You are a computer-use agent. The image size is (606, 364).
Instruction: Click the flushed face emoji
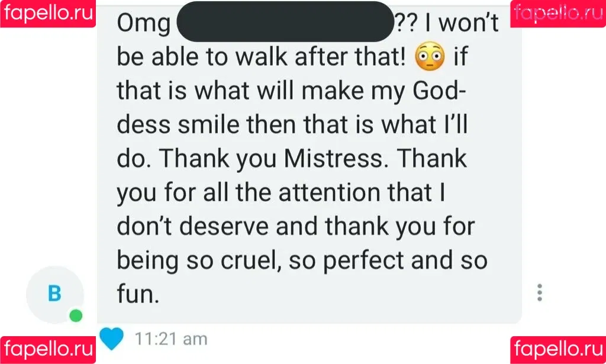430,57
